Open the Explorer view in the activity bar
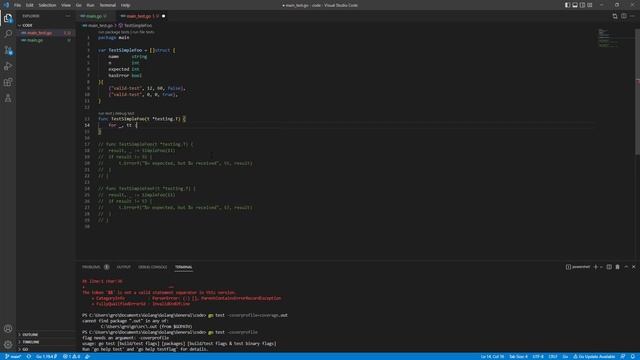This screenshot has height=360, width=640. coord(8,18)
